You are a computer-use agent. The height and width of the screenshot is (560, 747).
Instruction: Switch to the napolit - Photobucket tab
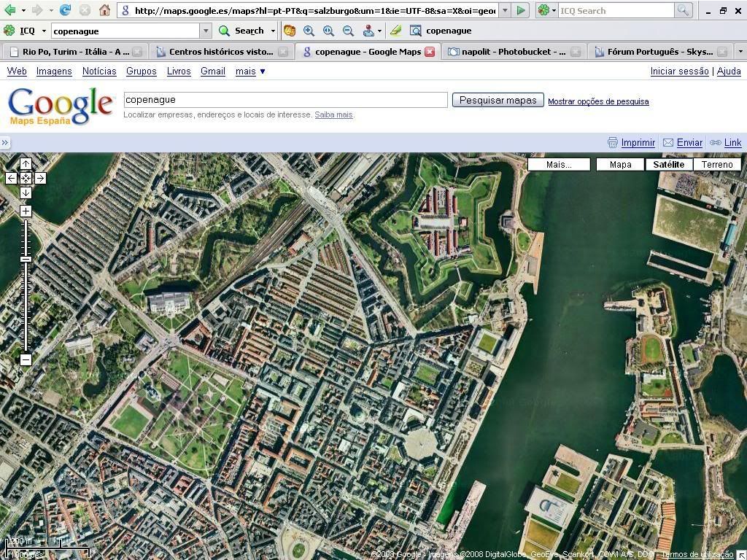coord(506,52)
